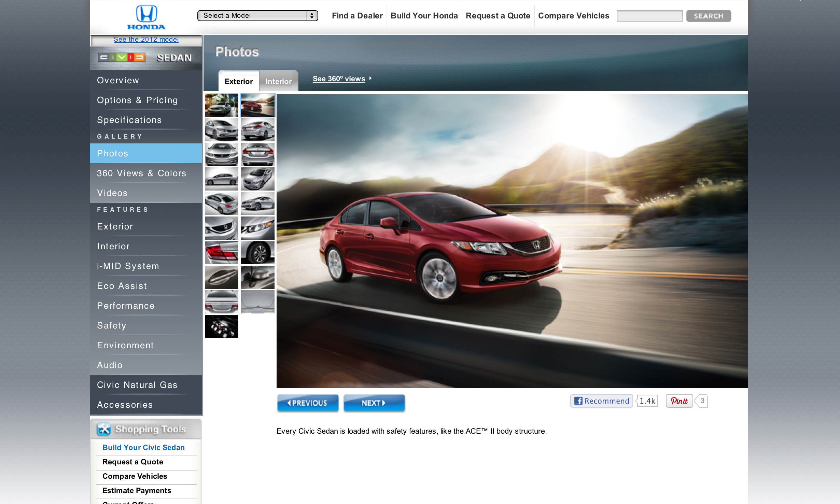840x504 pixels.
Task: Open 360 Views & Colors
Action: pyautogui.click(x=146, y=173)
